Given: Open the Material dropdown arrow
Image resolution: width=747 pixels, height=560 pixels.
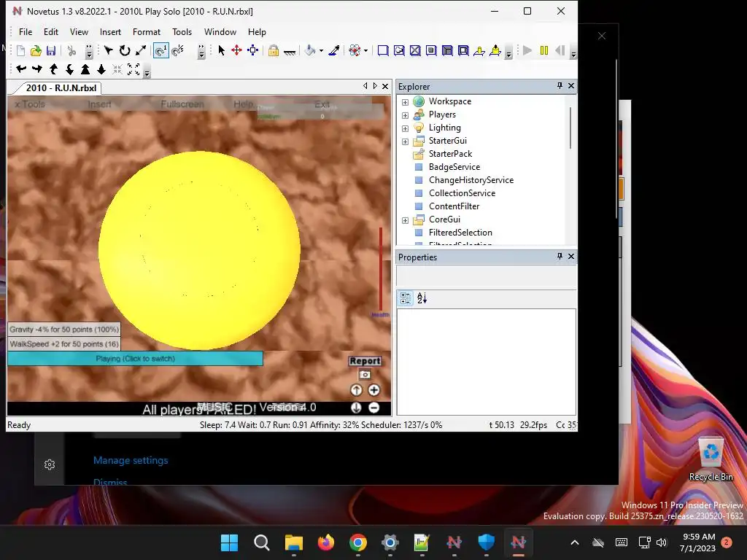Looking at the screenshot, I should click(366, 50).
